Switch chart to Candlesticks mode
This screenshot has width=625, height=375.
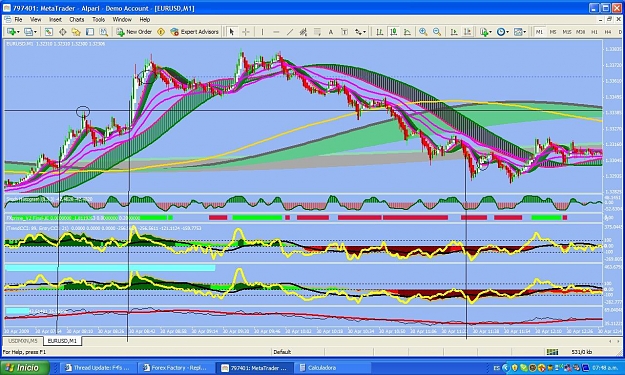pyautogui.click(x=393, y=32)
